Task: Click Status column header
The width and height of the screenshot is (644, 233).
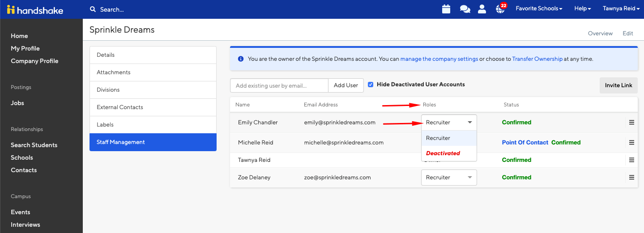Action: [x=511, y=105]
